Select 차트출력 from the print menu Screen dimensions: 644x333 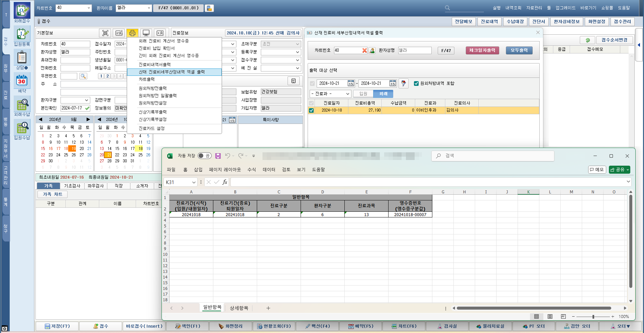coord(147,79)
